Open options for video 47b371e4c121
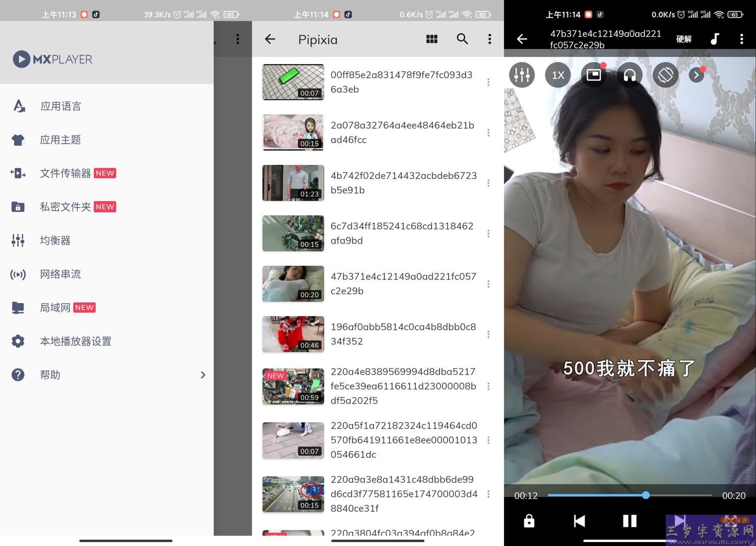 (488, 284)
